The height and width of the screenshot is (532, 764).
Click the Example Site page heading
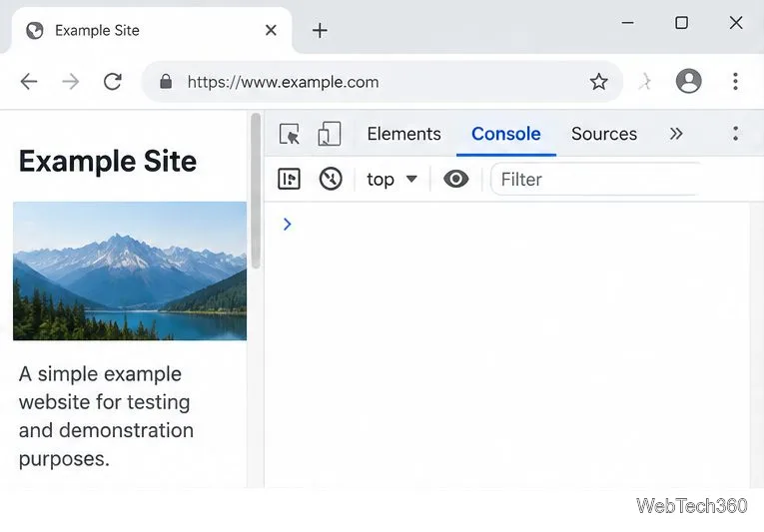click(108, 161)
